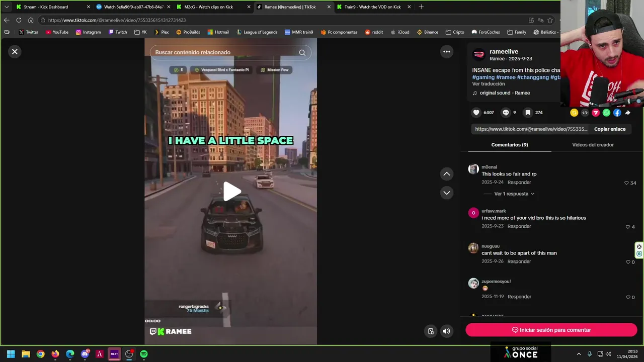Image resolution: width=644 pixels, height=362 pixels.
Task: Open comments via the speech bubble icon
Action: (x=506, y=113)
